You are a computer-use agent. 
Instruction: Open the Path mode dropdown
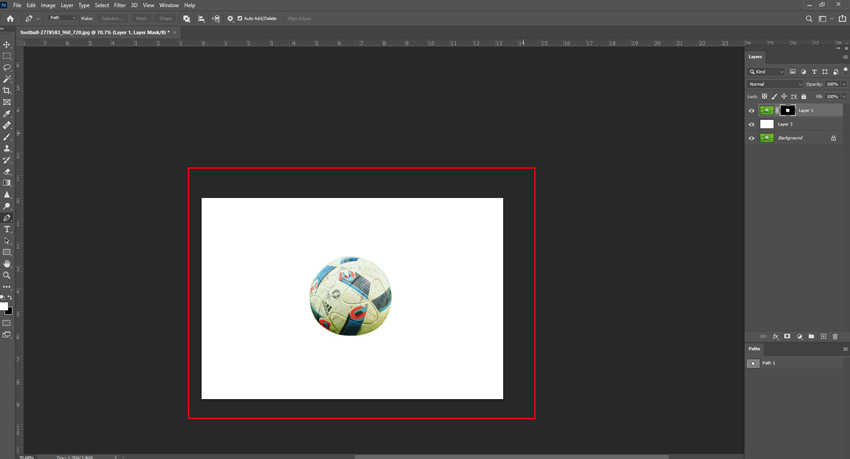tap(62, 18)
